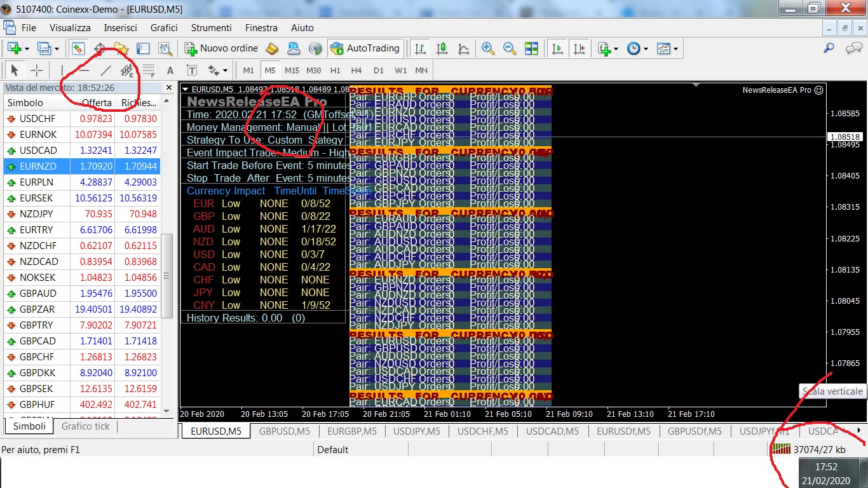Toggle chart auto scroll
The width and height of the screenshot is (868, 488).
[557, 48]
